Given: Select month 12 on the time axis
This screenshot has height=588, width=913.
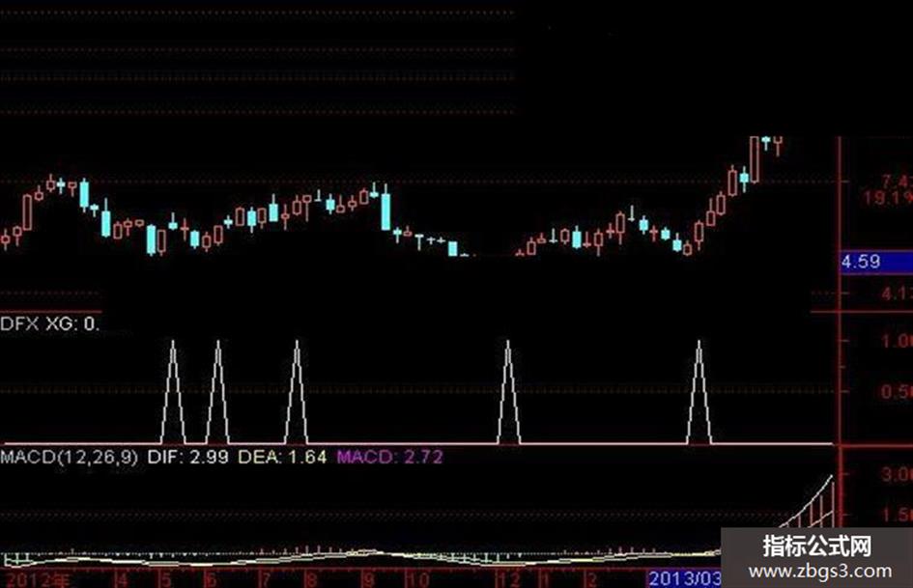Looking at the screenshot, I should [507, 579].
